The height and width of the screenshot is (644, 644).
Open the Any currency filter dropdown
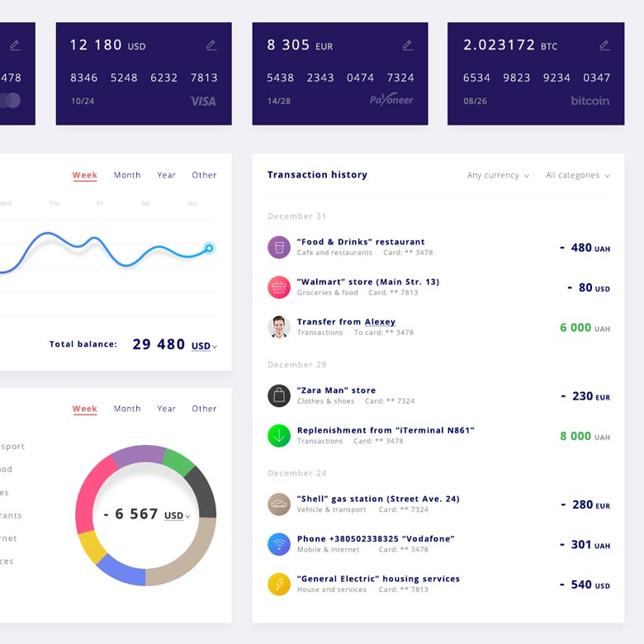tap(498, 176)
